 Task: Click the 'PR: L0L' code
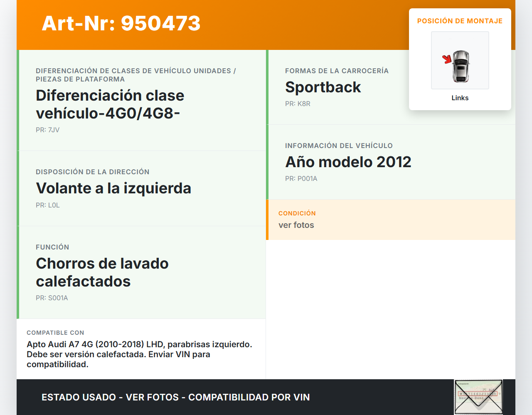click(48, 205)
